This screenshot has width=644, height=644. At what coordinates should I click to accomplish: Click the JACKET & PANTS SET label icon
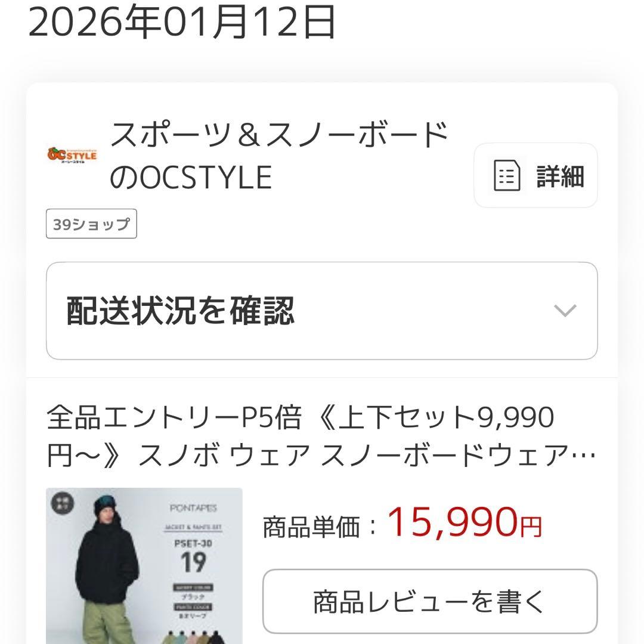[193, 527]
